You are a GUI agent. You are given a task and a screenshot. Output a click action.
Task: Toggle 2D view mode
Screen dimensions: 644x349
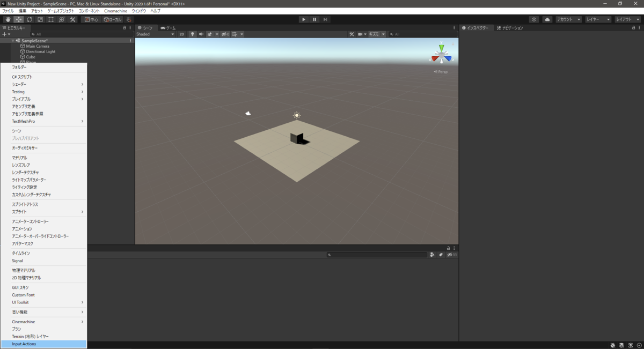[182, 34]
